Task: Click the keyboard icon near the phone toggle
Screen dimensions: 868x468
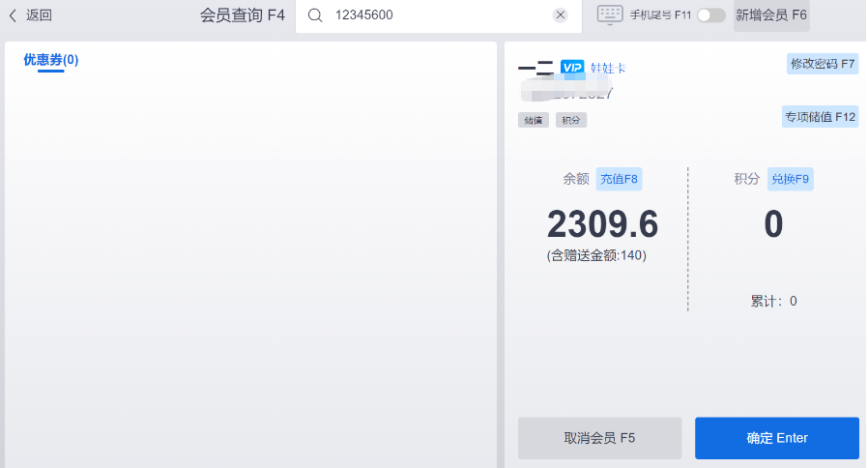Action: coord(610,15)
